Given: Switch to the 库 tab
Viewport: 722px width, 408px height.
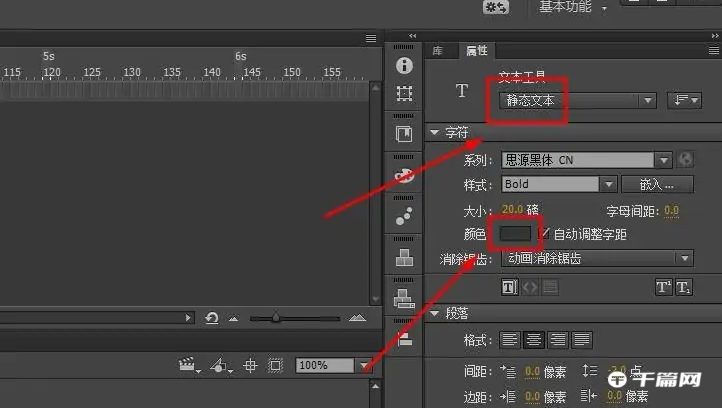Looking at the screenshot, I should pos(437,51).
